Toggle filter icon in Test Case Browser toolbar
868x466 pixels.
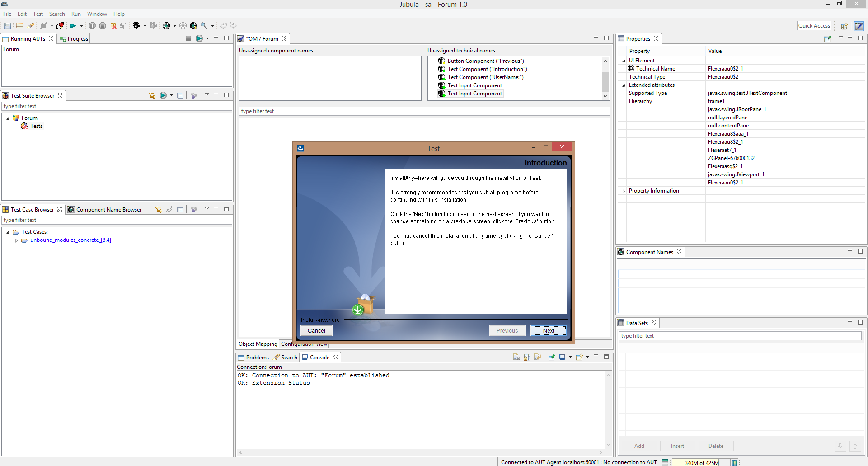[x=194, y=209]
